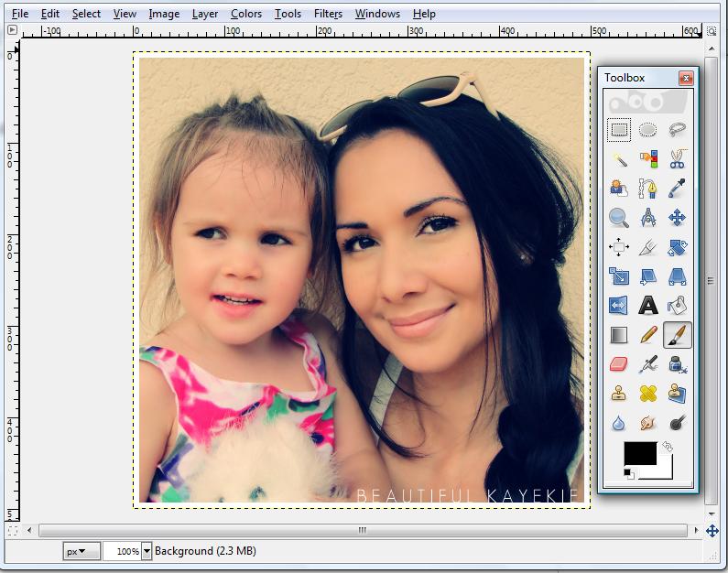Open the black foreground color swatch

click(639, 452)
